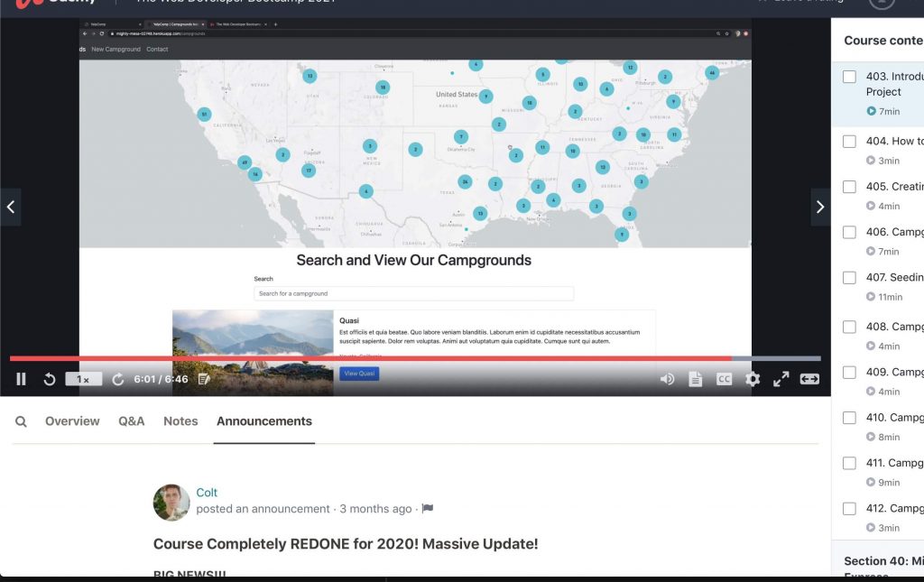Click the Quasi campground image
924x582 pixels.
pos(253,352)
